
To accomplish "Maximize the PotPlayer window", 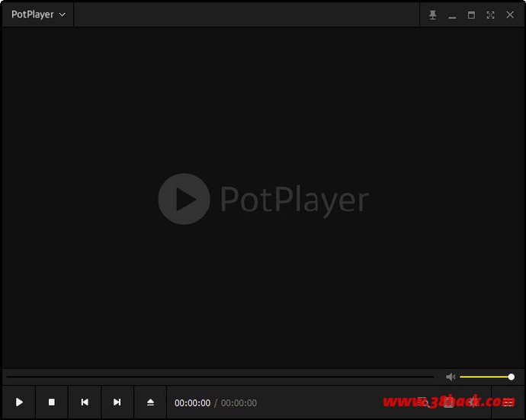I will (471, 14).
